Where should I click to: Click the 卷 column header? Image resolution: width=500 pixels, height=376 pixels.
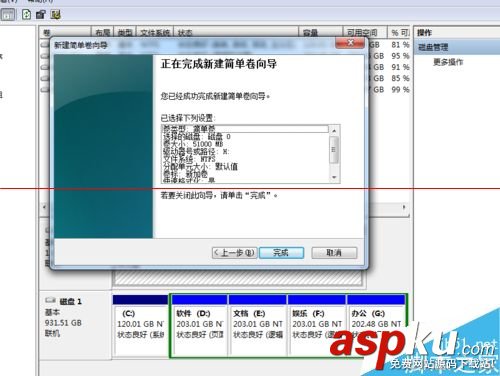coord(66,32)
